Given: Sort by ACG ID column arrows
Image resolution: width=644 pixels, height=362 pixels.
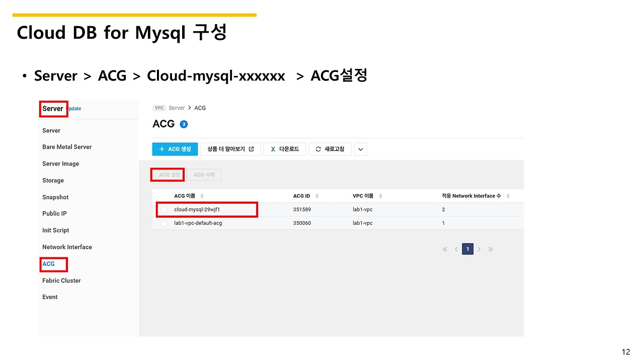Looking at the screenshot, I should [x=317, y=196].
